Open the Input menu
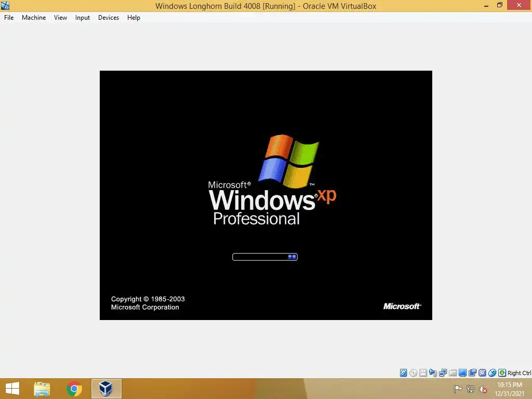The width and height of the screenshot is (532, 399). pyautogui.click(x=83, y=18)
